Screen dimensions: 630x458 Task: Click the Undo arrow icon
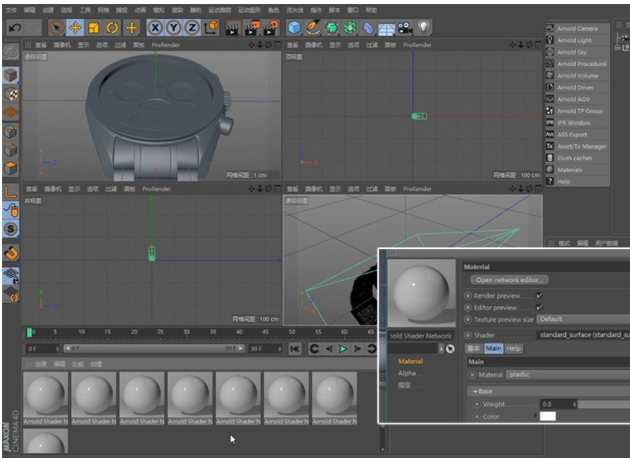tap(15, 27)
